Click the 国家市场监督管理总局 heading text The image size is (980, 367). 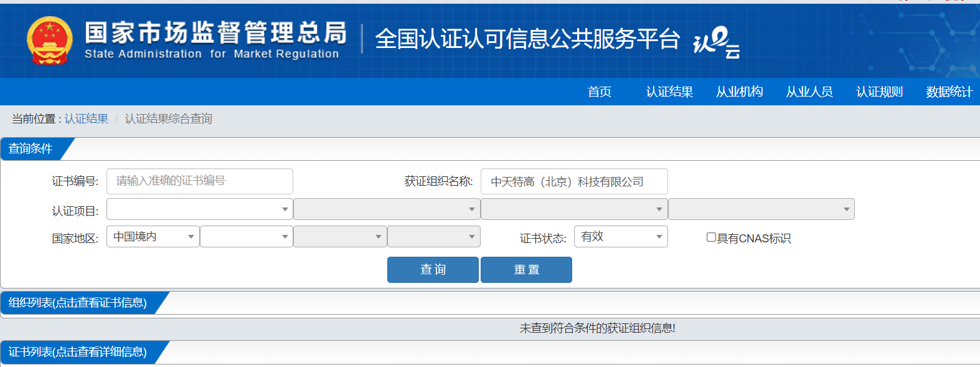point(215,32)
